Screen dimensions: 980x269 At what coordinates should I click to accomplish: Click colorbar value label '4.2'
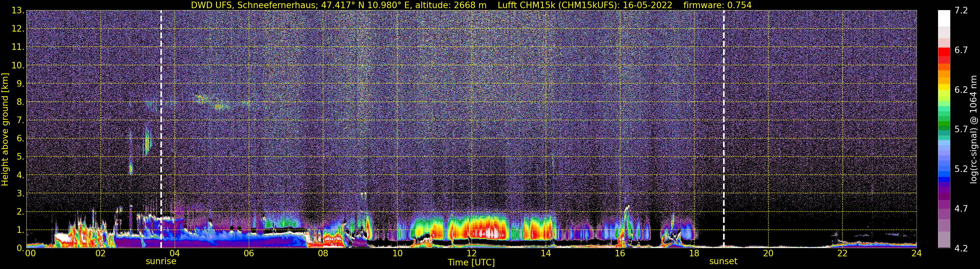(x=961, y=248)
